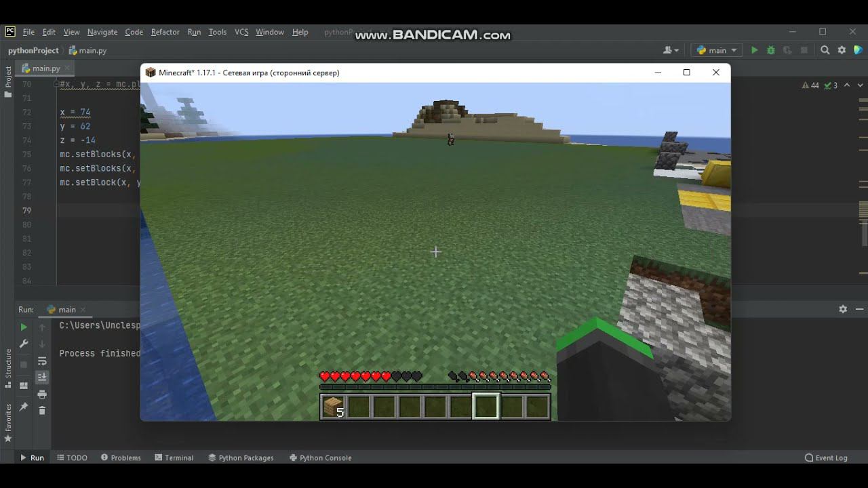Start debugging with the green bug icon
This screenshot has width=868, height=488.
pos(771,50)
